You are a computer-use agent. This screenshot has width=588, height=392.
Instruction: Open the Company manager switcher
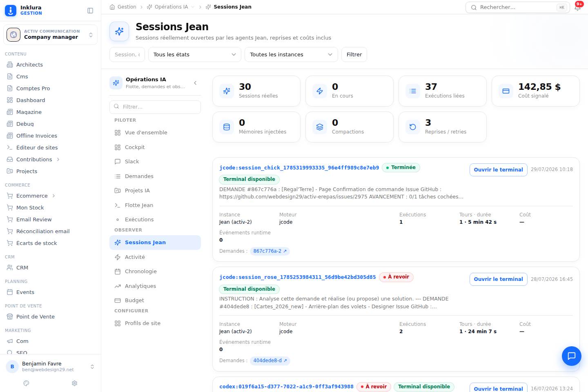pyautogui.click(x=51, y=35)
